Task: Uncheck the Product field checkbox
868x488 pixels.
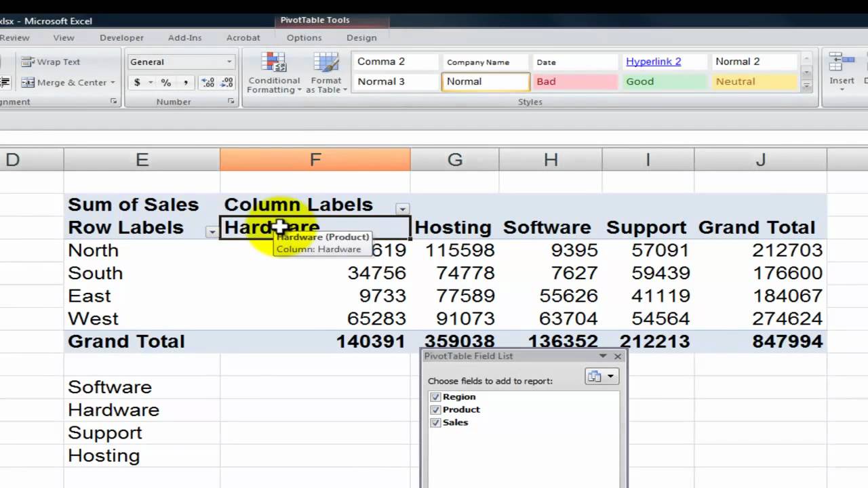Action: click(x=435, y=410)
